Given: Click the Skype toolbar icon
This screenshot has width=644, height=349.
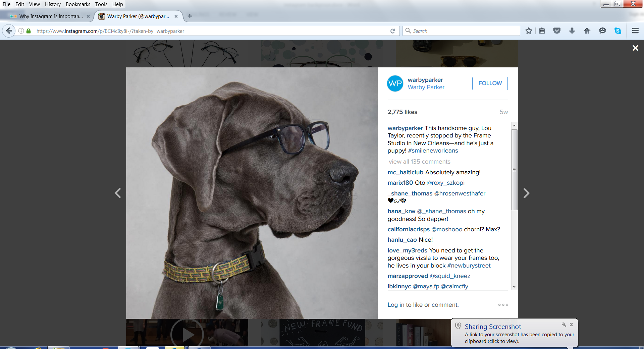Looking at the screenshot, I should pyautogui.click(x=618, y=31).
